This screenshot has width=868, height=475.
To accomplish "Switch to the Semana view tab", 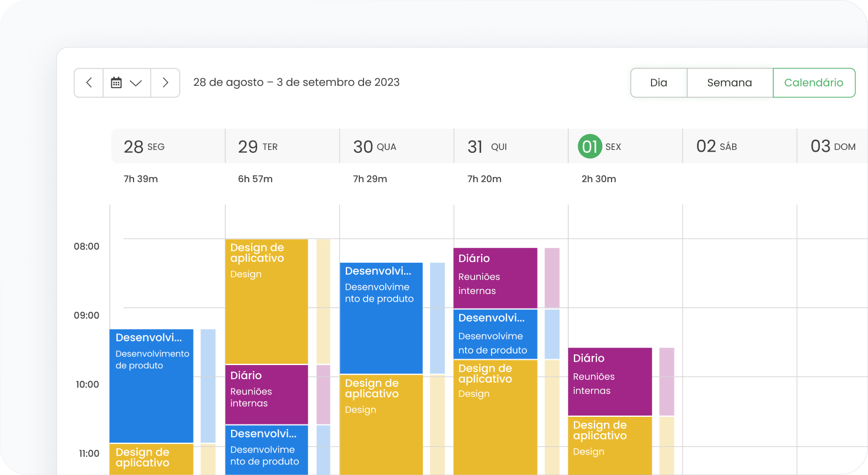I will (729, 83).
